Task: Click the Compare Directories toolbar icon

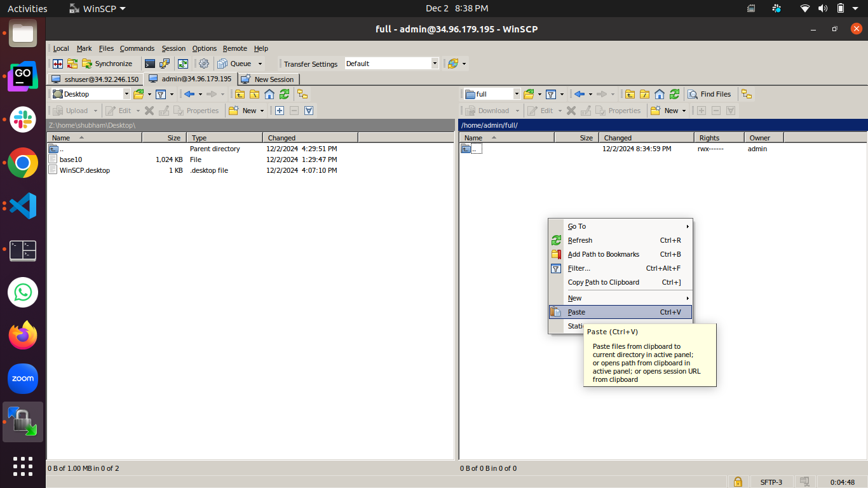Action: tap(58, 64)
